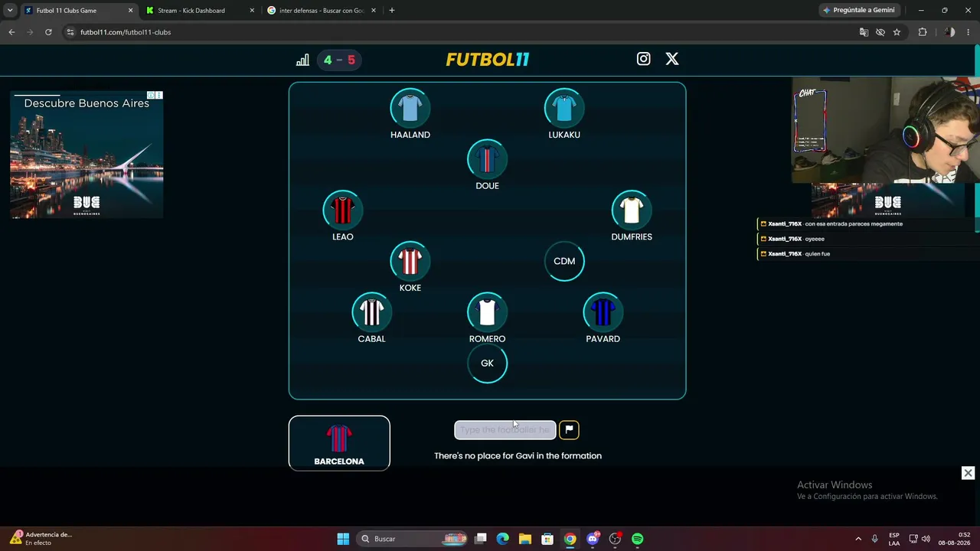Open OBS Studio from taskbar
Image resolution: width=980 pixels, height=551 pixels.
[x=615, y=539]
